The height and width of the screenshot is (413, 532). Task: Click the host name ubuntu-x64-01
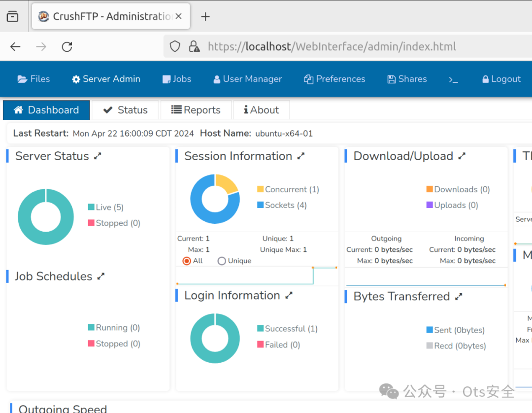284,134
